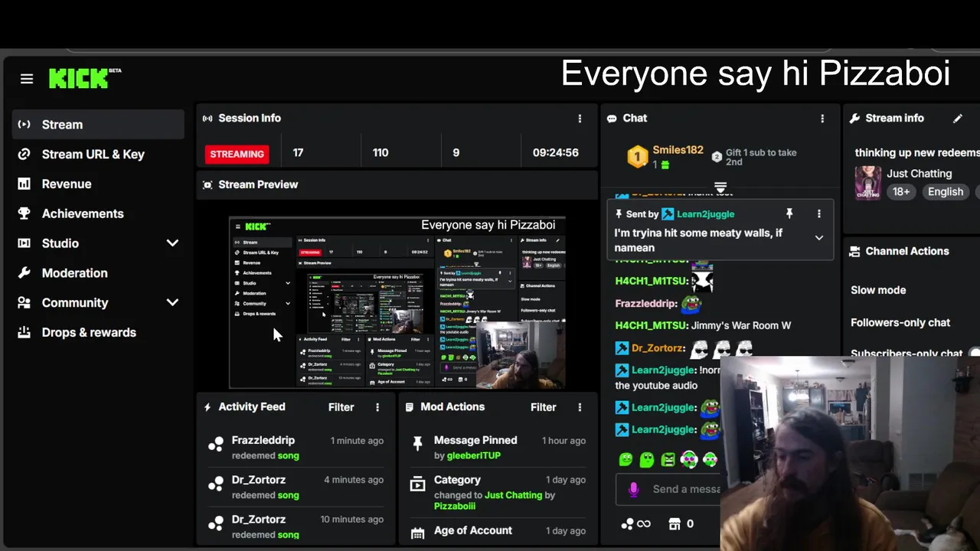Viewport: 980px width, 551px height.
Task: Open Drops & rewards in sidebar
Action: click(98, 332)
